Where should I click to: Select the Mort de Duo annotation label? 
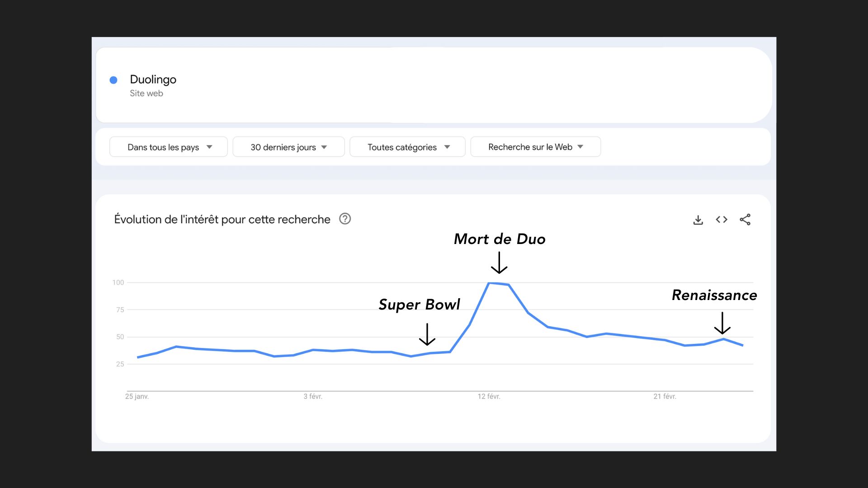pos(500,239)
